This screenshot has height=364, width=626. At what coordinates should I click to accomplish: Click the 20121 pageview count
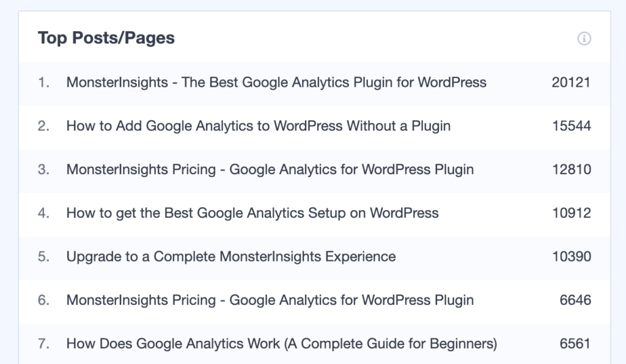pos(571,82)
